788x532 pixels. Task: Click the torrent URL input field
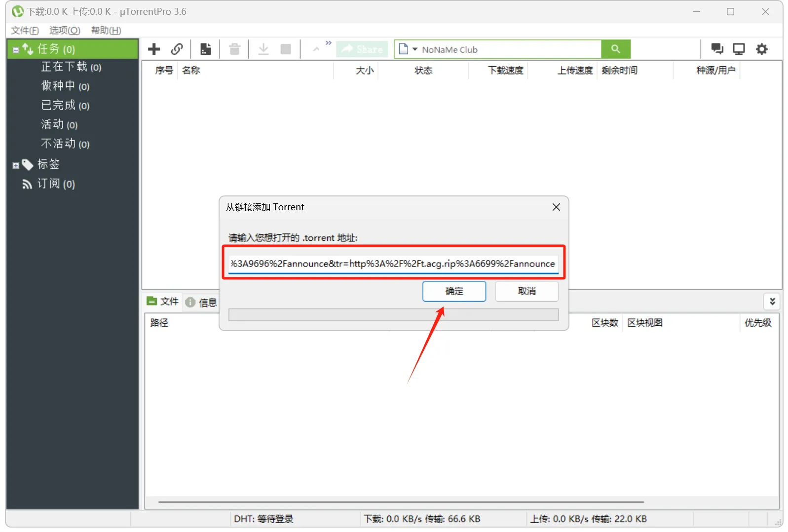393,264
